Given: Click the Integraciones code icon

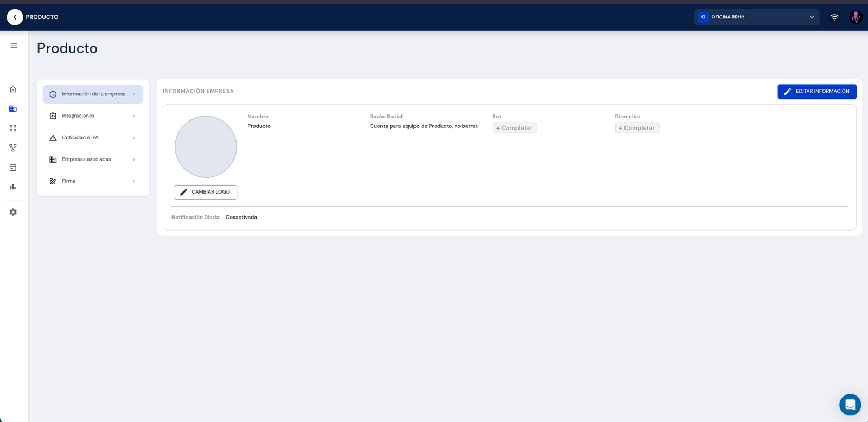Looking at the screenshot, I should (x=53, y=116).
